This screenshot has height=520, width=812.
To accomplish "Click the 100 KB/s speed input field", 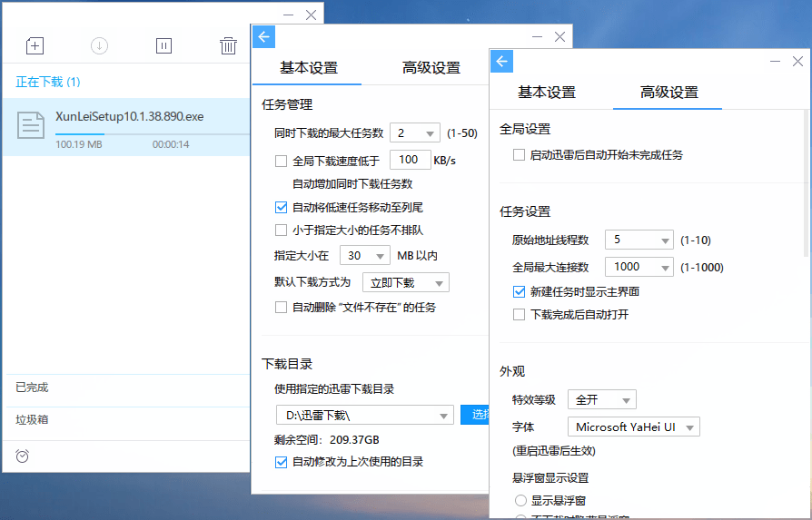I will tap(411, 160).
